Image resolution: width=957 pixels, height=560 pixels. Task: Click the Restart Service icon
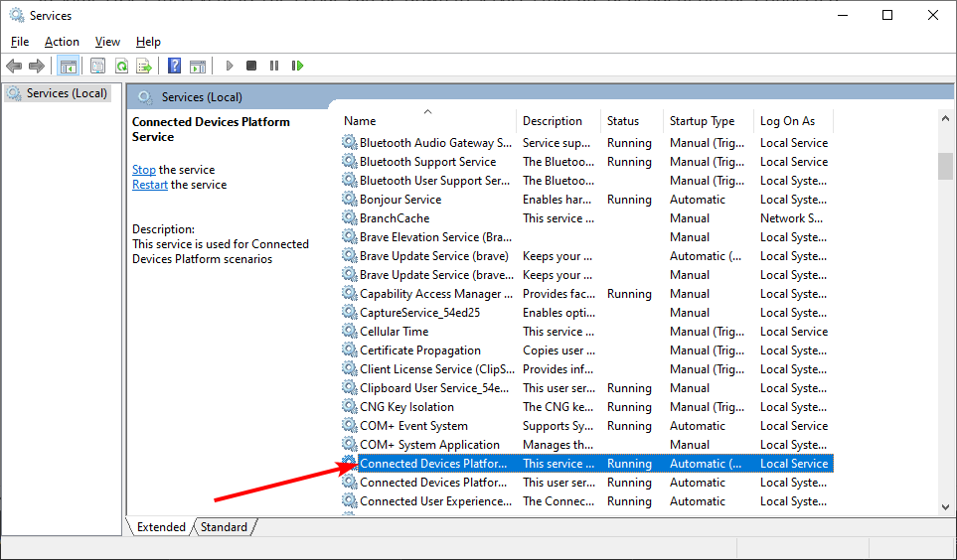(x=297, y=66)
